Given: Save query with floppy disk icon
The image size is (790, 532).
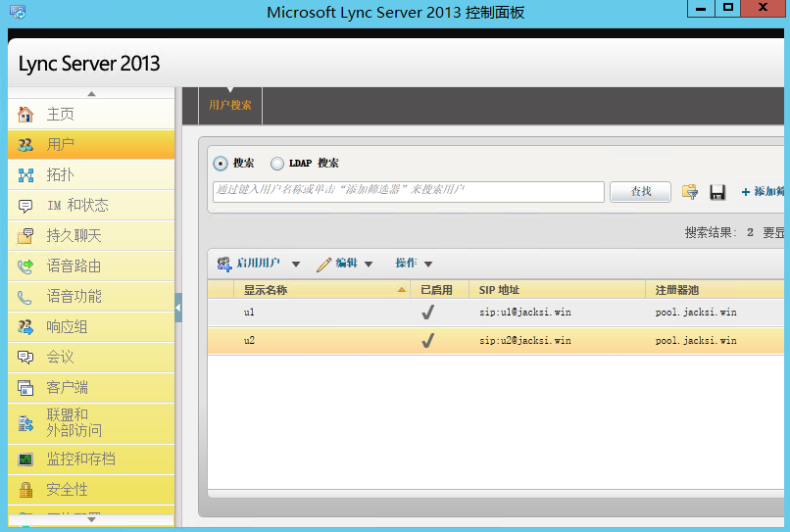Looking at the screenshot, I should pos(717,192).
